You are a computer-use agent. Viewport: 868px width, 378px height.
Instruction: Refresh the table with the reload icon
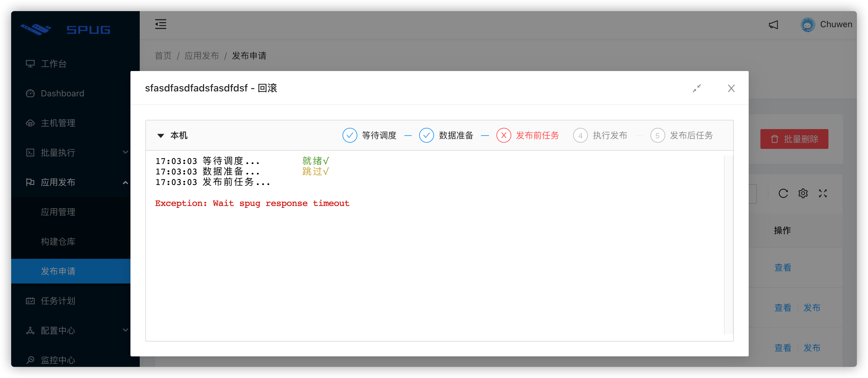[x=783, y=193]
